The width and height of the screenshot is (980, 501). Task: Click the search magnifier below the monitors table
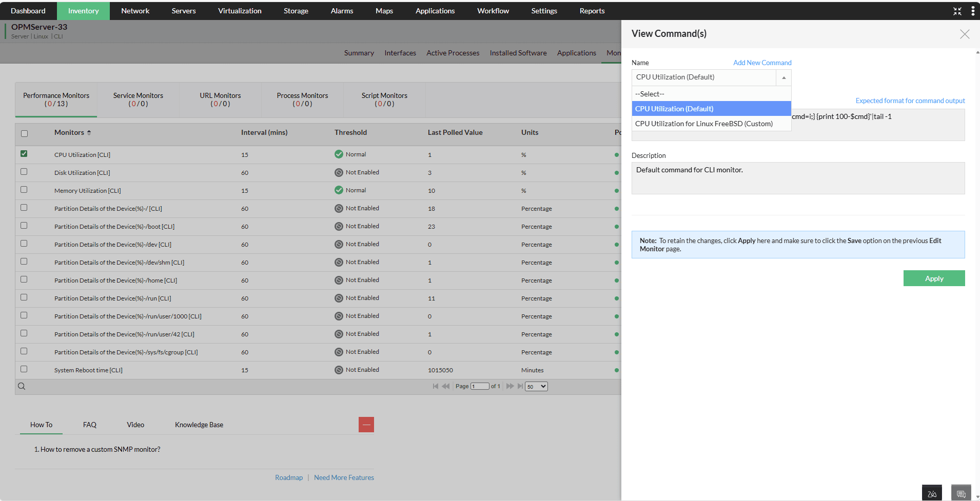[x=22, y=386]
